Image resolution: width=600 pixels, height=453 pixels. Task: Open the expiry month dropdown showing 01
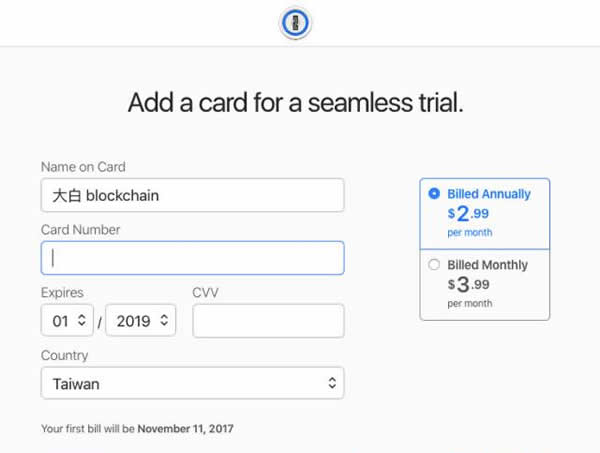pyautogui.click(x=67, y=321)
